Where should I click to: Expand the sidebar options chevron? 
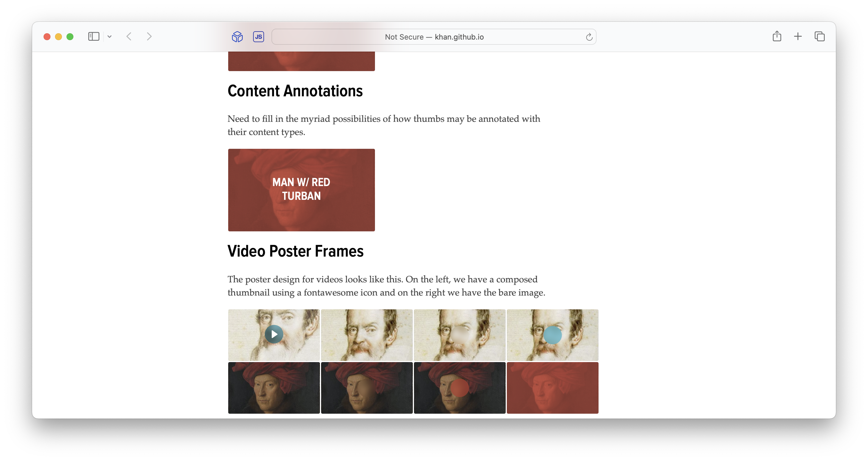pyautogui.click(x=110, y=36)
